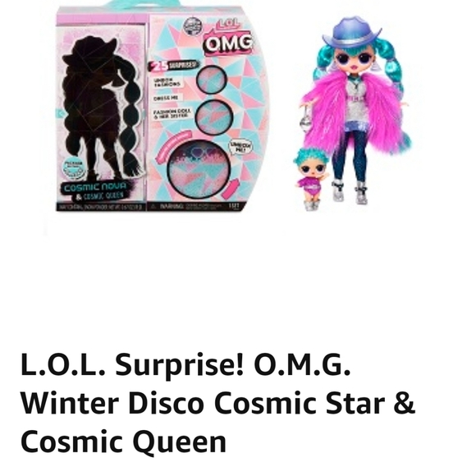This screenshot has height=476, width=476.
Task: Click the 'Winter Disco Cosmic Star &' title line
Action: click(217, 402)
